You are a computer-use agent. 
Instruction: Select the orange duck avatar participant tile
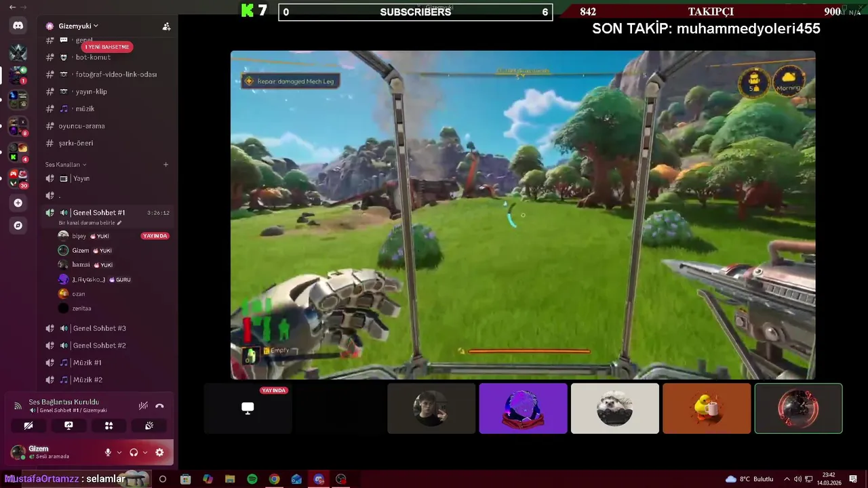[x=707, y=409]
